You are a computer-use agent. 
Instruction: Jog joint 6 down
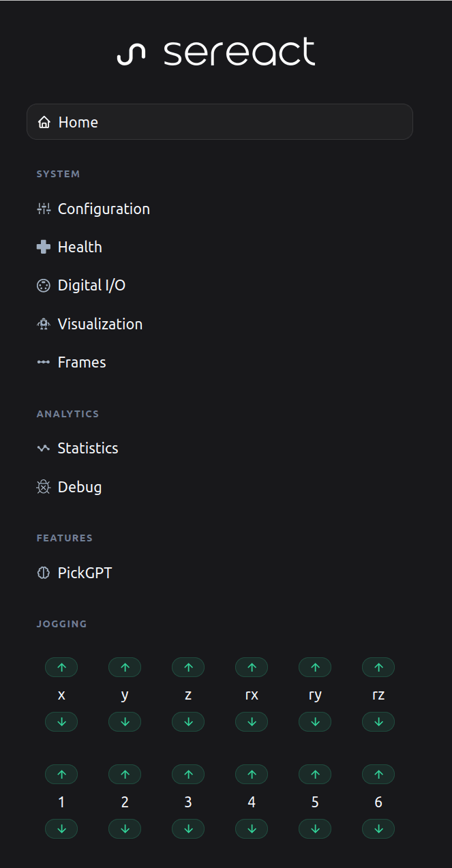(x=378, y=829)
